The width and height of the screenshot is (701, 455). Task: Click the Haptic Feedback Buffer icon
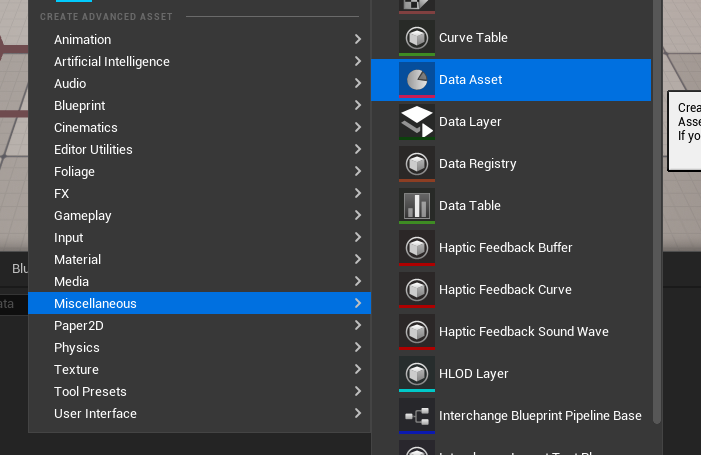pos(416,248)
